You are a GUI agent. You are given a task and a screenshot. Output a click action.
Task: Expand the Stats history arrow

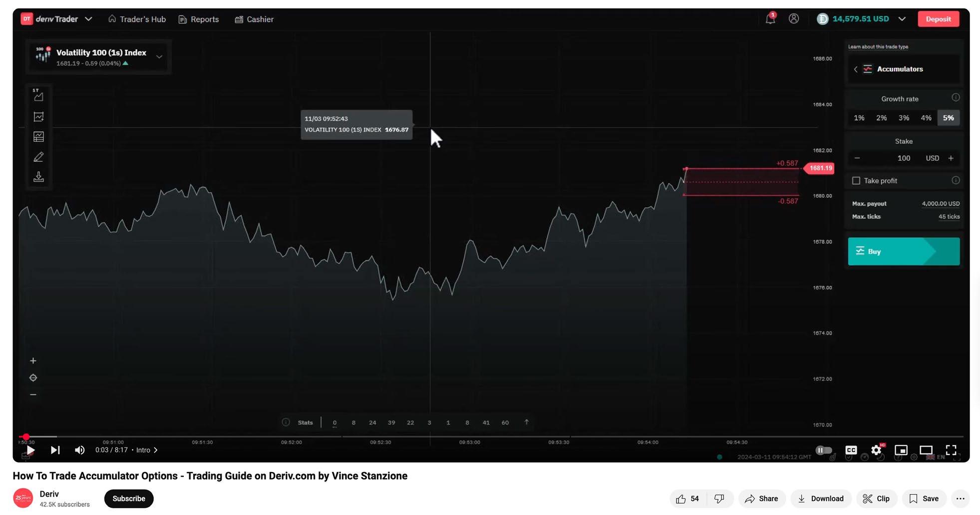pyautogui.click(x=526, y=422)
